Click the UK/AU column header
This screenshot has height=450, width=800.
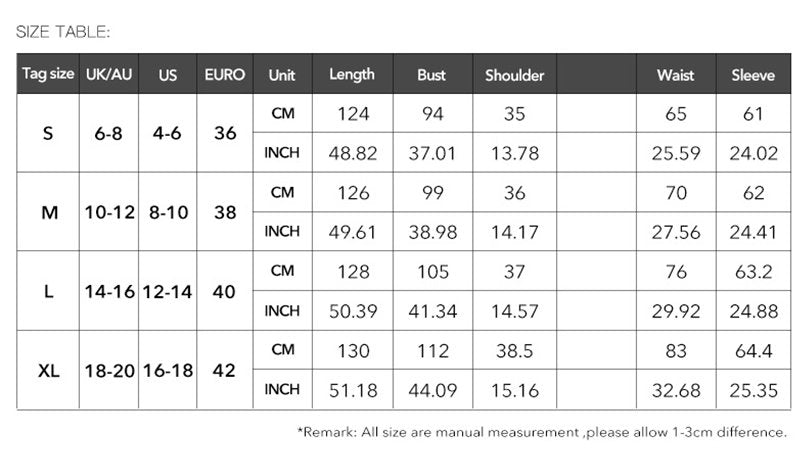click(x=110, y=75)
